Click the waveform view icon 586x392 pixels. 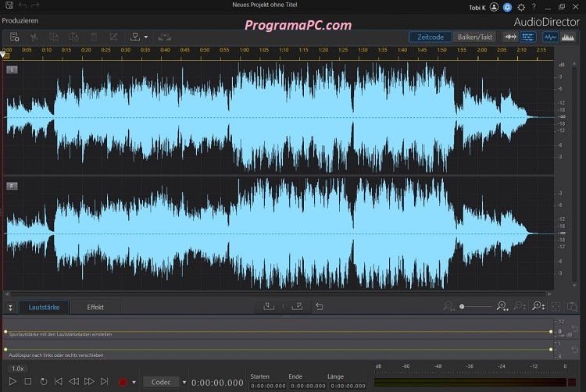click(x=550, y=37)
